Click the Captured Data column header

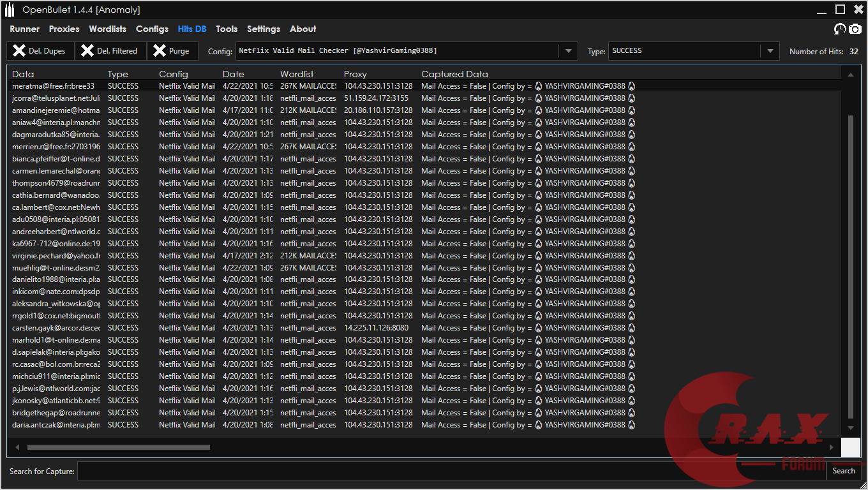(454, 74)
